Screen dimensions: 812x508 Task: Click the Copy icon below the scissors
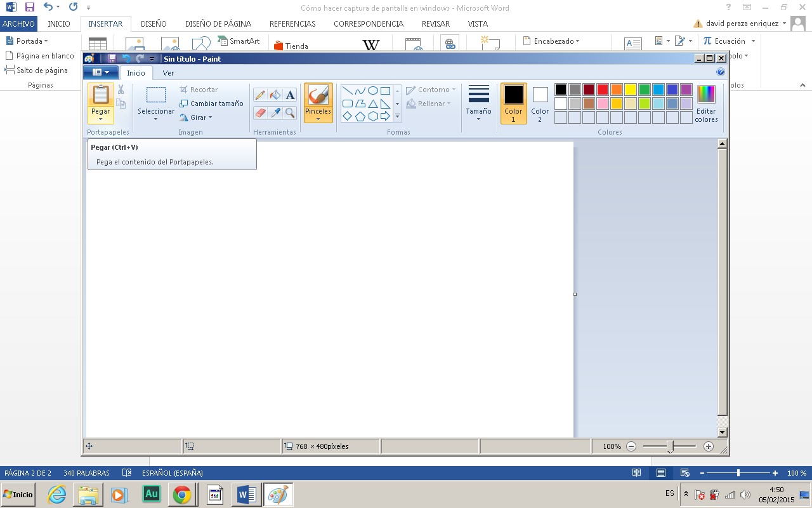[121, 104]
